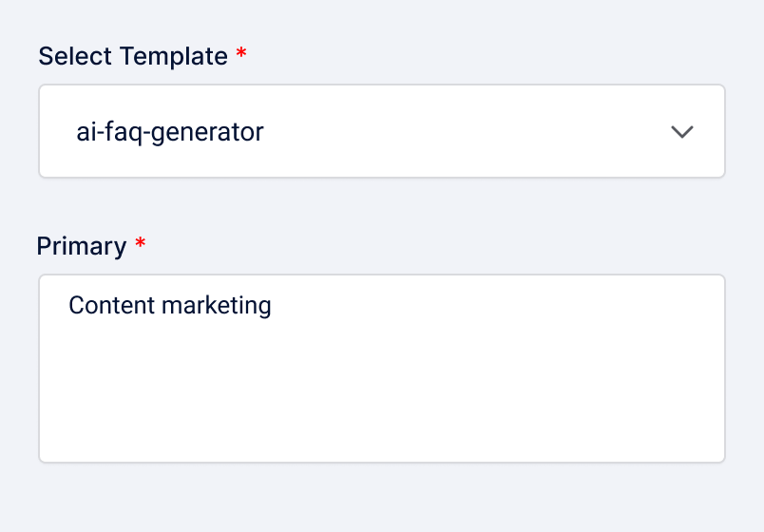764x532 pixels.
Task: Open the Select Template dropdown
Action: pos(381,131)
